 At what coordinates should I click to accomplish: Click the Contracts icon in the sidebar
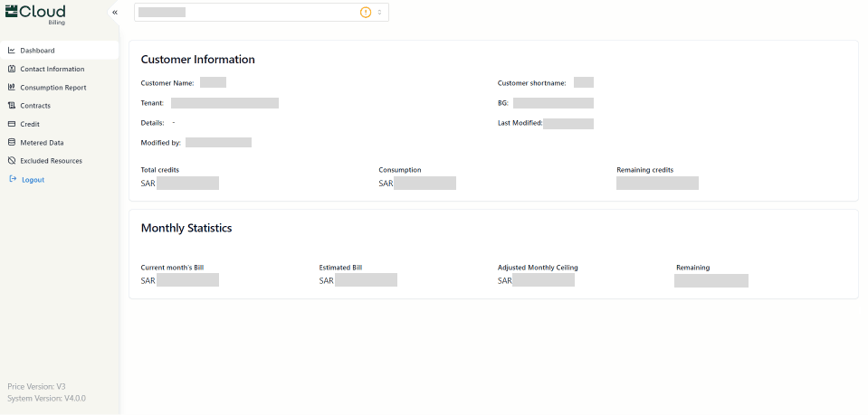click(x=12, y=106)
